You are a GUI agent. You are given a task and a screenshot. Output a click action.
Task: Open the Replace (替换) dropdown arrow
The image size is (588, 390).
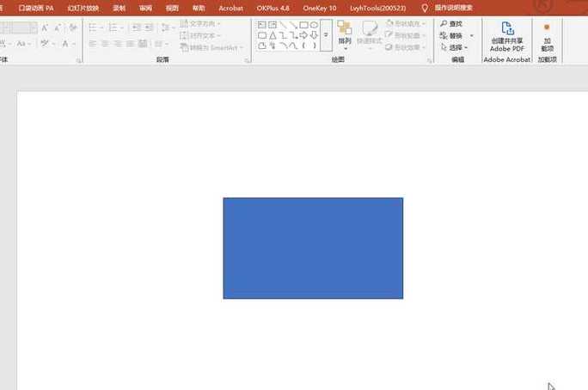click(x=472, y=35)
